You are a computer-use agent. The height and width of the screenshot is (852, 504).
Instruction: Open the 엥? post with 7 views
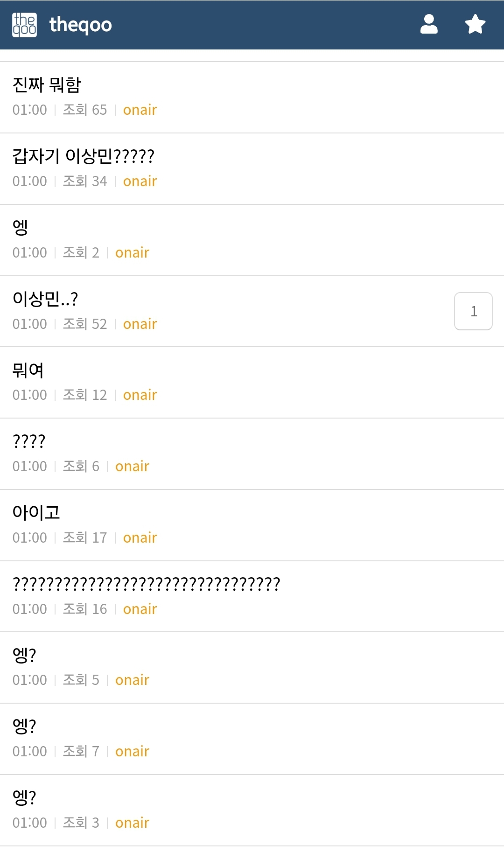point(24,726)
